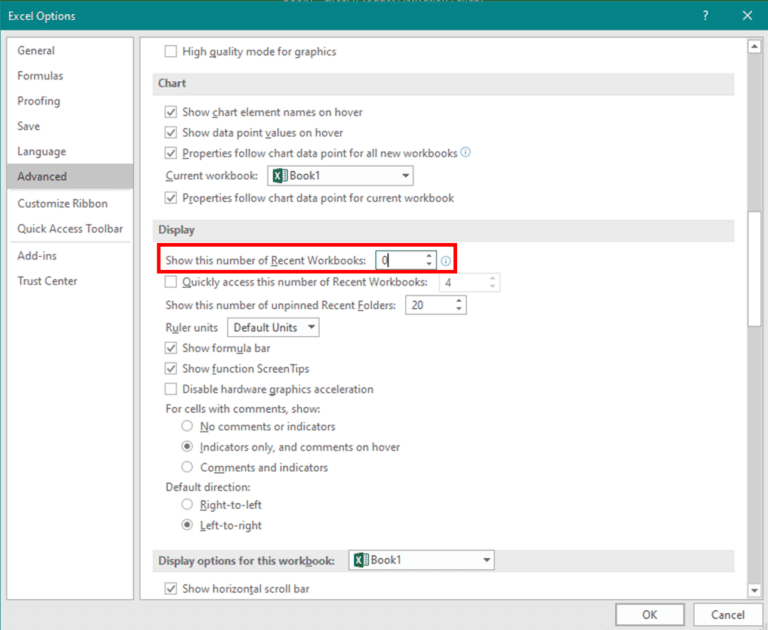Uncheck Show data point values on hover

(170, 133)
